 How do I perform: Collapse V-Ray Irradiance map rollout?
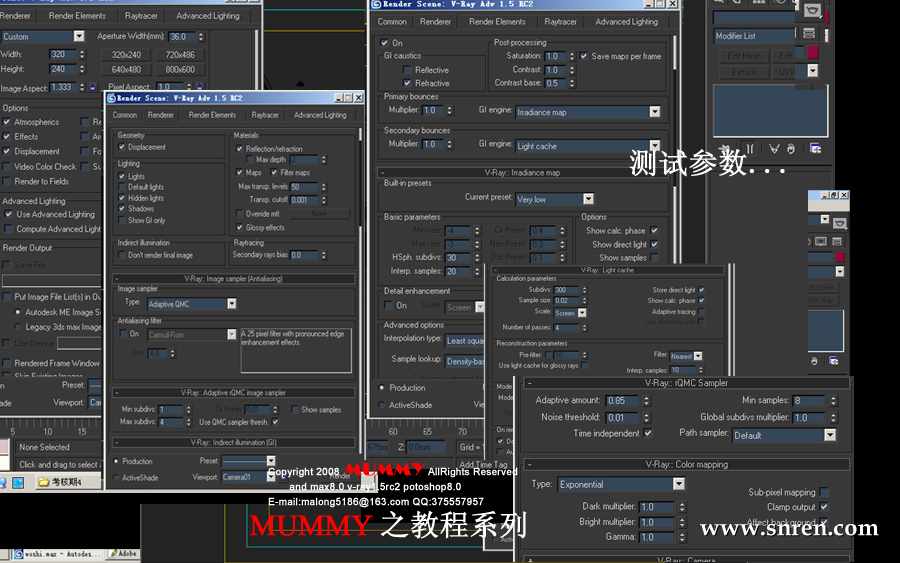point(522,173)
